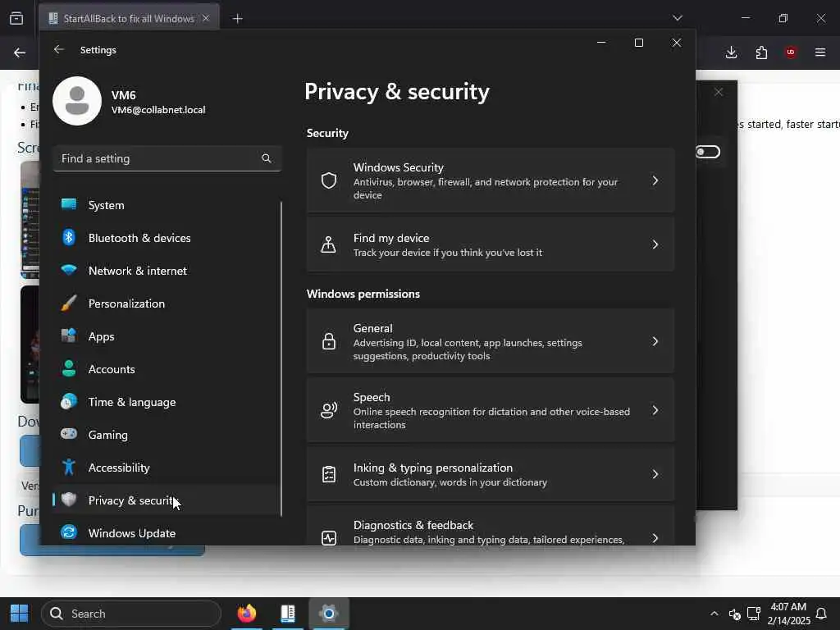Show hidden system tray icons

click(714, 614)
